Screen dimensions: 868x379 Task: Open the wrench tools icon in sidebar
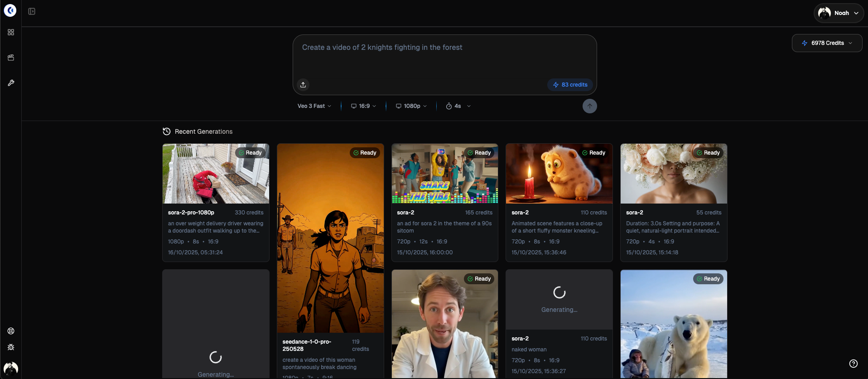pyautogui.click(x=11, y=83)
